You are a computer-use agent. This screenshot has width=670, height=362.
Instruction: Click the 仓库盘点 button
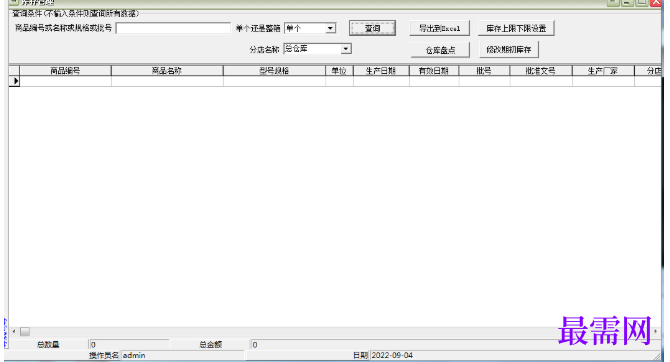[440, 50]
